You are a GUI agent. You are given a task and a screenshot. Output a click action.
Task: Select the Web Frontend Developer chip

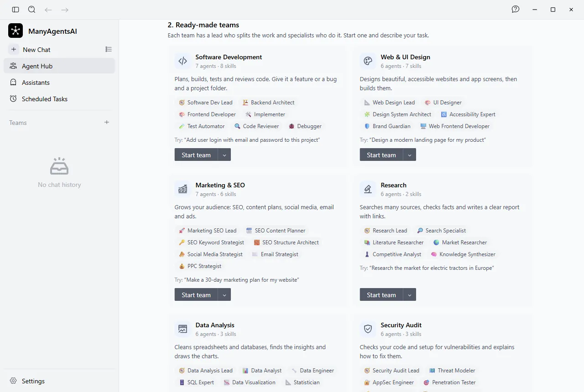(x=455, y=126)
